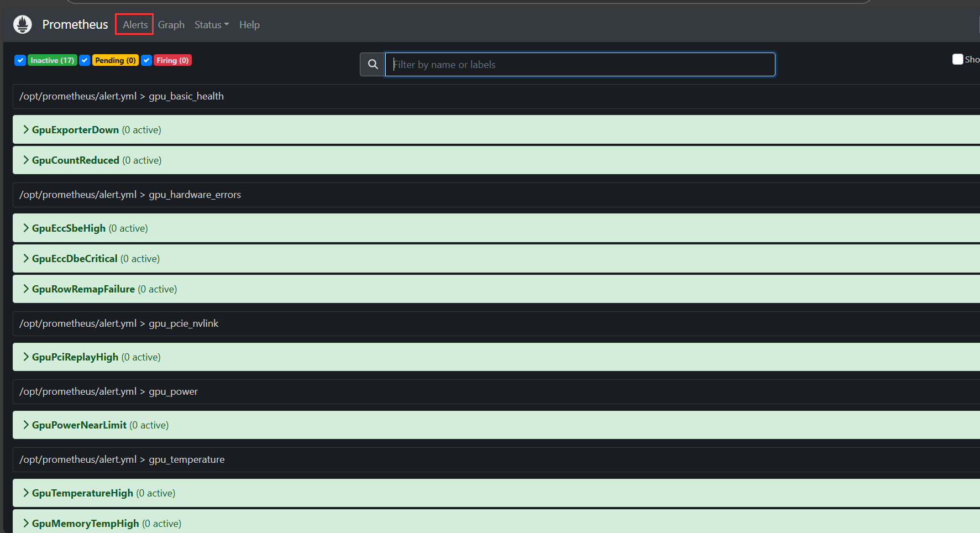Expand the GpuRowRemapFailure alert rule

point(83,289)
